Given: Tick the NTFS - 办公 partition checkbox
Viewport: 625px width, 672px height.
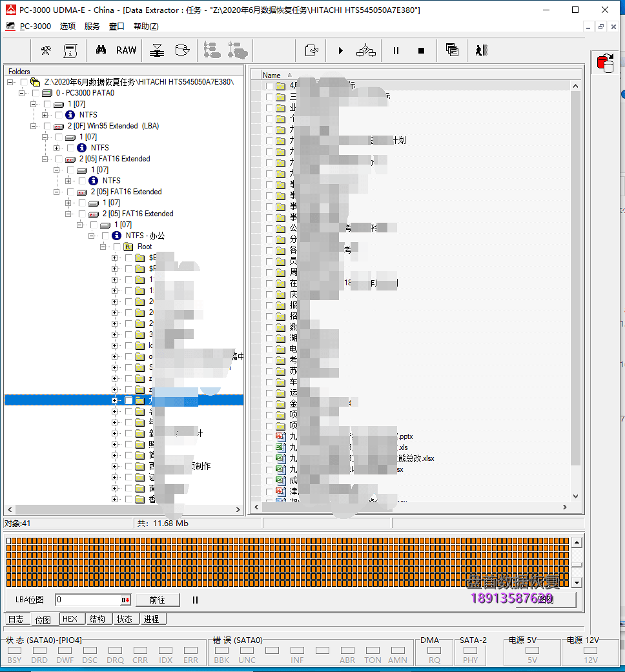Looking at the screenshot, I should pyautogui.click(x=105, y=236).
